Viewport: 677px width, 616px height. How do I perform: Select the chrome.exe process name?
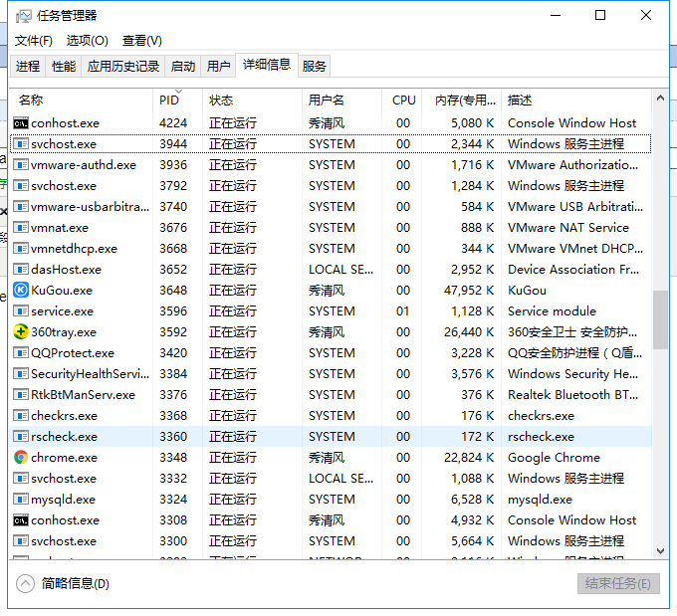click(64, 457)
